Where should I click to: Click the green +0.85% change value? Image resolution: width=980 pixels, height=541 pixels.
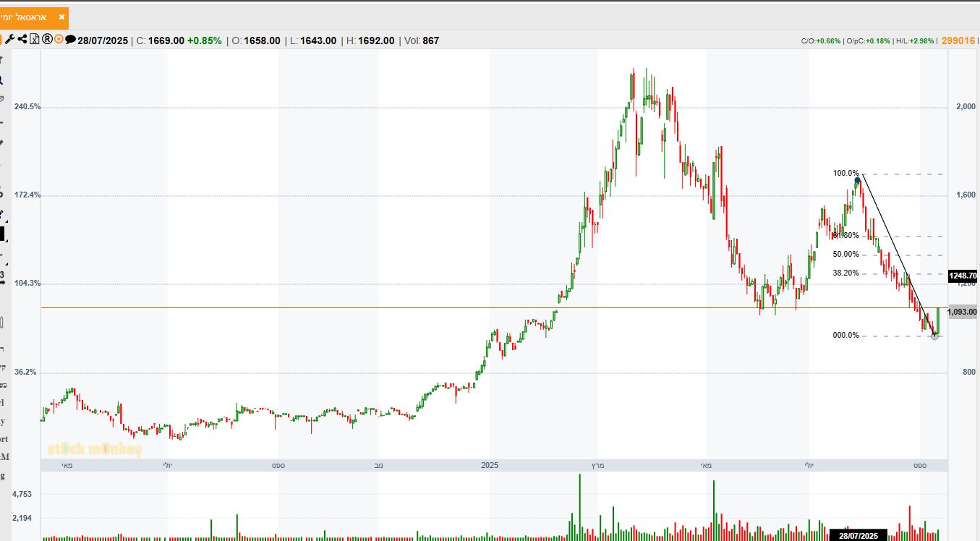[x=205, y=41]
